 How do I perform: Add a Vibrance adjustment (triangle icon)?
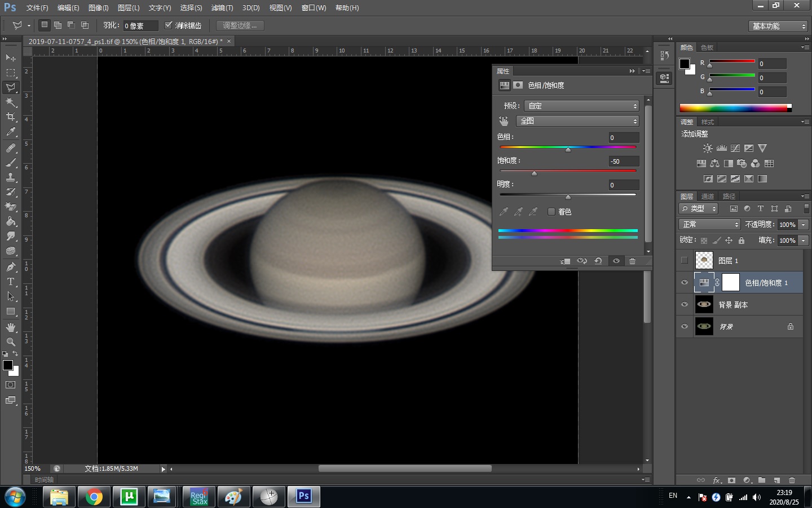(x=762, y=148)
